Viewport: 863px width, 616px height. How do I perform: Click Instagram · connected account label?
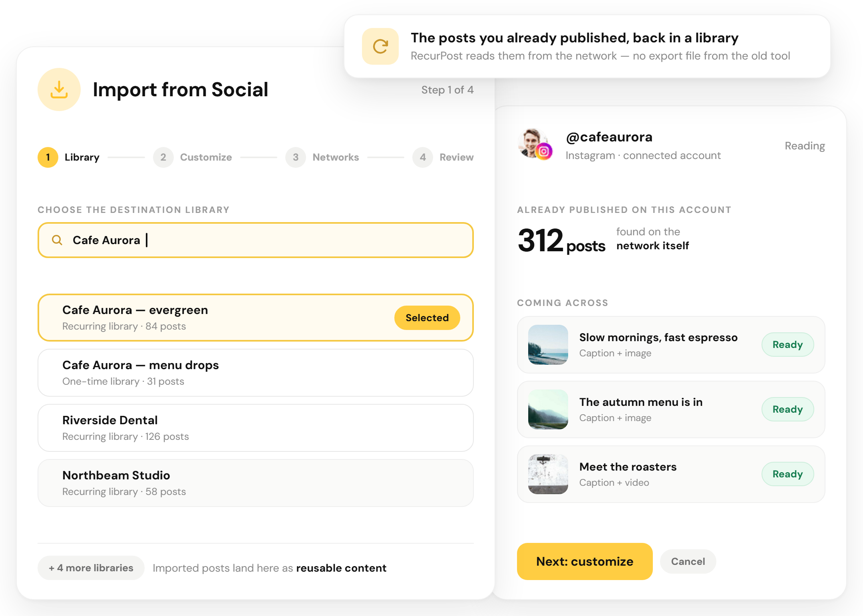point(643,156)
